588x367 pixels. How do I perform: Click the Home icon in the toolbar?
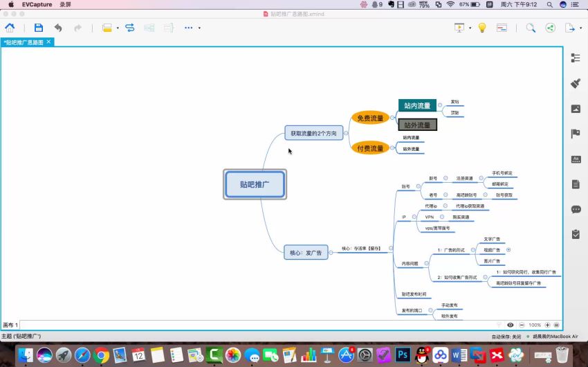(x=10, y=28)
